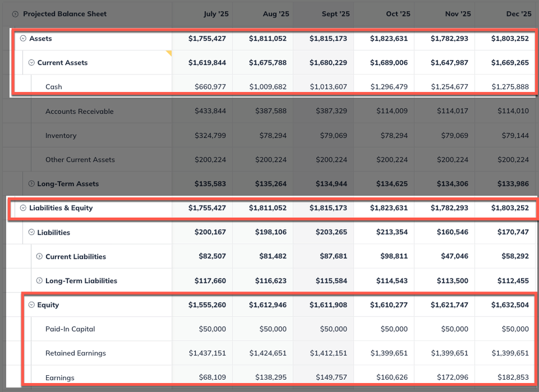
Task: Click the yellow note marker on Current Assets
Action: coord(169,53)
